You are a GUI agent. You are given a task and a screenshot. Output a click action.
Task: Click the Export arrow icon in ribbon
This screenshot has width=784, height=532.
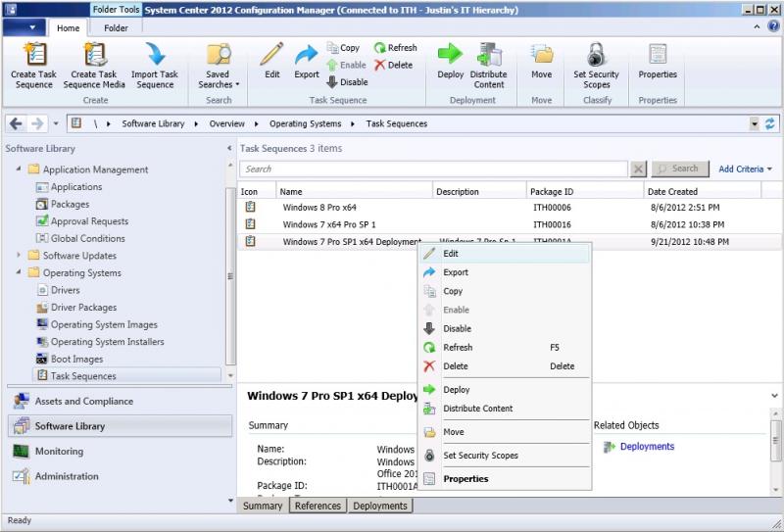(306, 54)
